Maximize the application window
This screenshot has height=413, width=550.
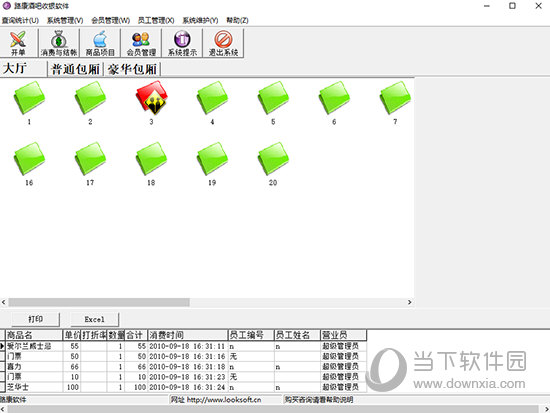click(x=512, y=6)
